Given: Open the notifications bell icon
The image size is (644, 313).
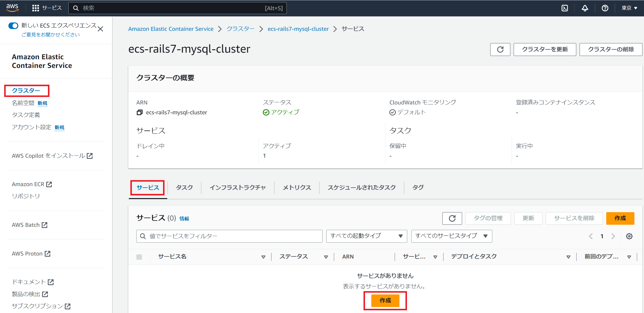Looking at the screenshot, I should click(585, 8).
